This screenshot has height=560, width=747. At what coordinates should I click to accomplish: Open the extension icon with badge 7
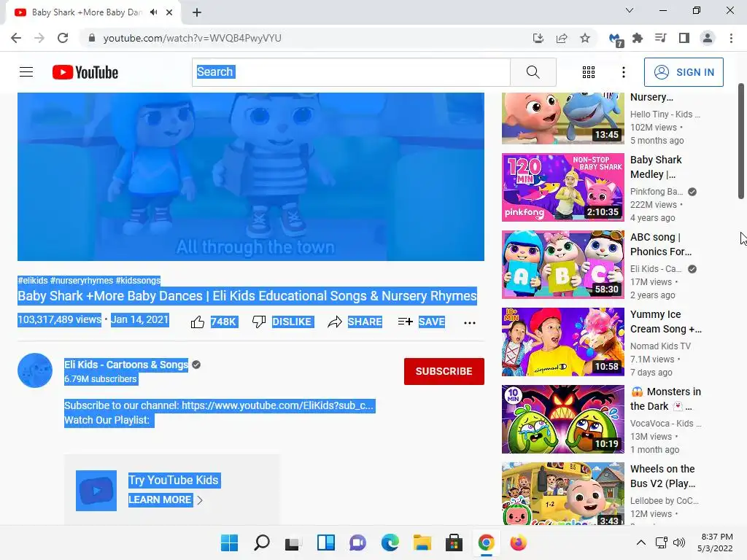616,39
